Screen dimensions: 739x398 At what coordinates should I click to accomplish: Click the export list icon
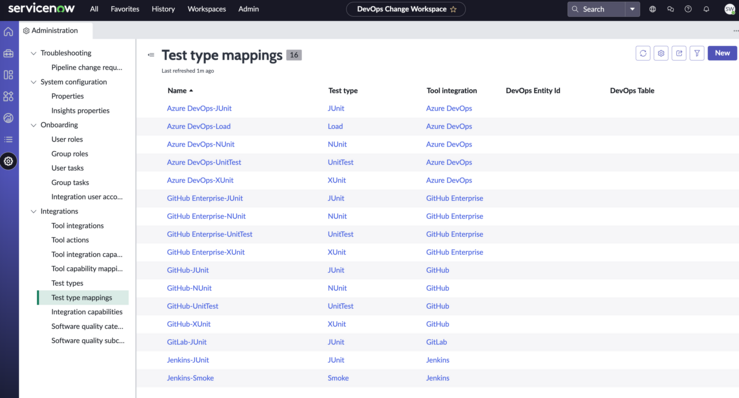click(x=679, y=53)
